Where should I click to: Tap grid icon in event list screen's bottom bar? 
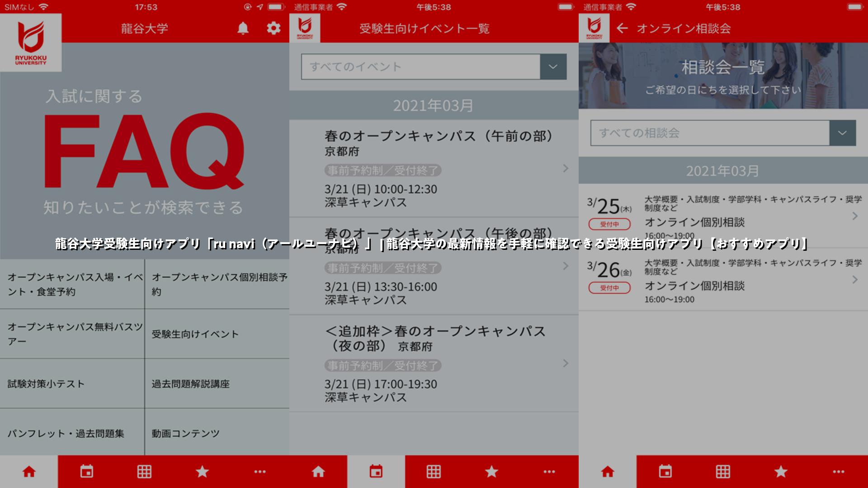(x=434, y=472)
